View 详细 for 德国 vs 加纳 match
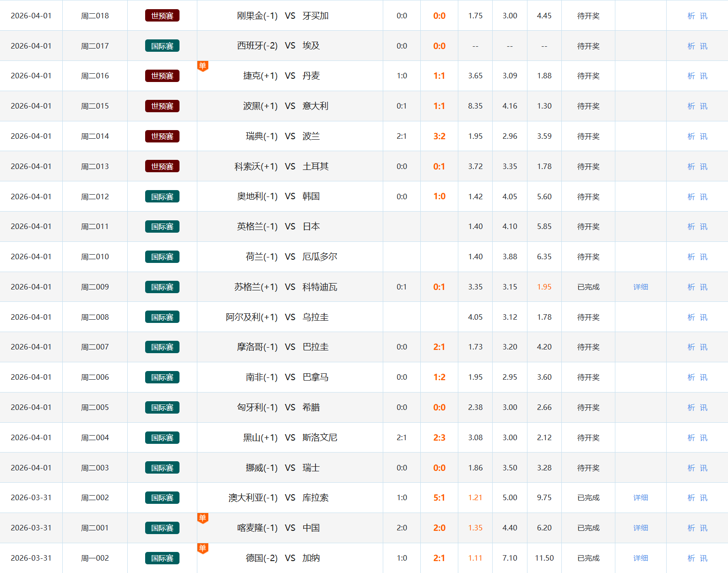This screenshot has width=728, height=573. (640, 558)
